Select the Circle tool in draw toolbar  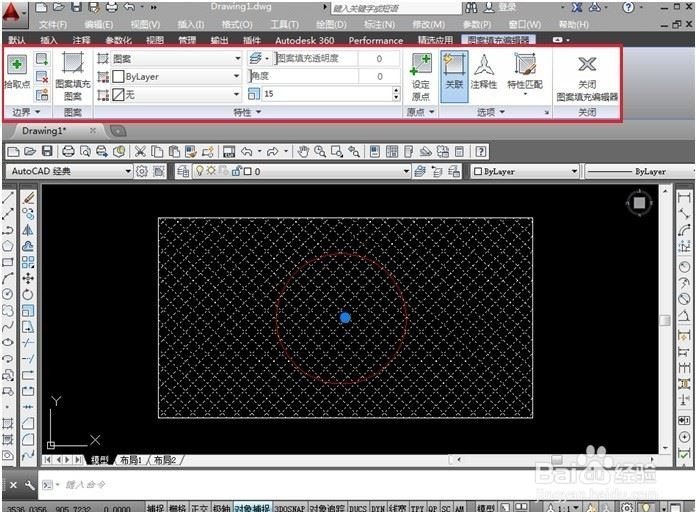pyautogui.click(x=8, y=294)
